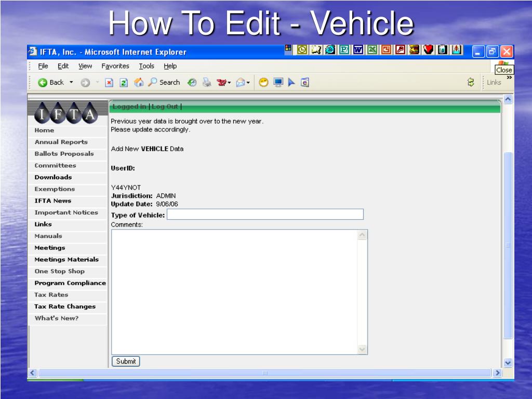Screen dimensions: 532x399
Task: Open Exemptions sidebar link
Action: click(55, 189)
